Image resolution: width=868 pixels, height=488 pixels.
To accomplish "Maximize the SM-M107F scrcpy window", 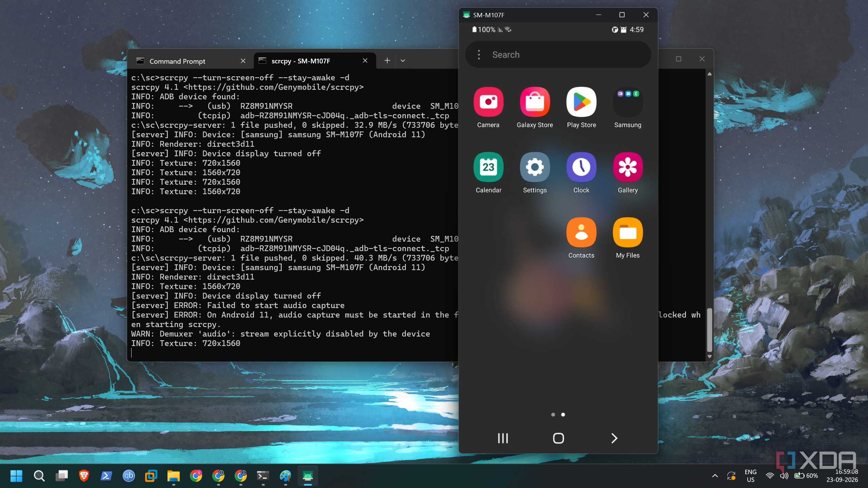I will click(622, 15).
